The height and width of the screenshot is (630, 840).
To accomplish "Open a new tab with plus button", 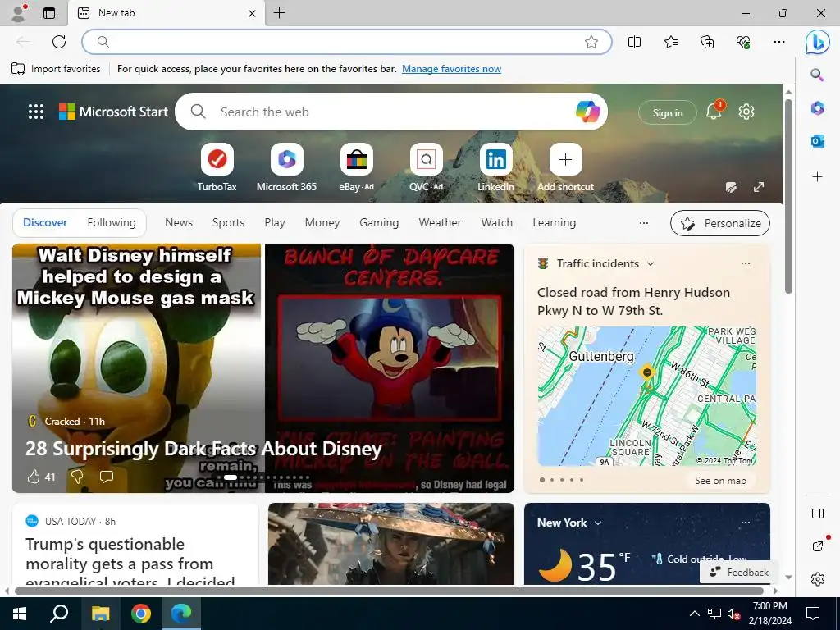I will (279, 13).
